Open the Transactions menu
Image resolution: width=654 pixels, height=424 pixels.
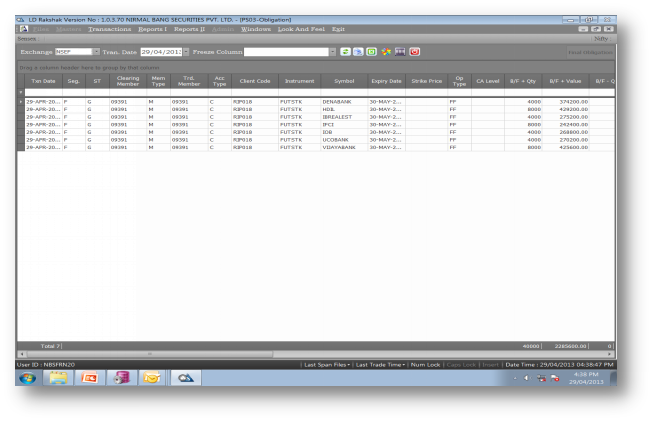point(110,29)
